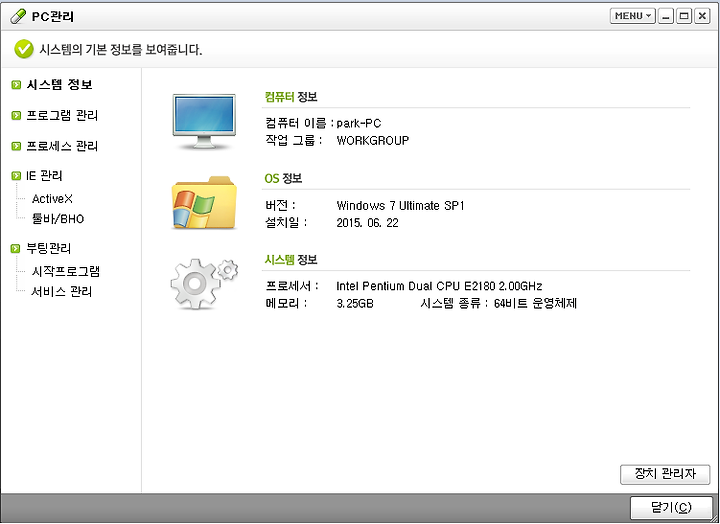
Task: Click the 시스템의 기본 정보를 보여줍니다 message
Action: coord(121,50)
